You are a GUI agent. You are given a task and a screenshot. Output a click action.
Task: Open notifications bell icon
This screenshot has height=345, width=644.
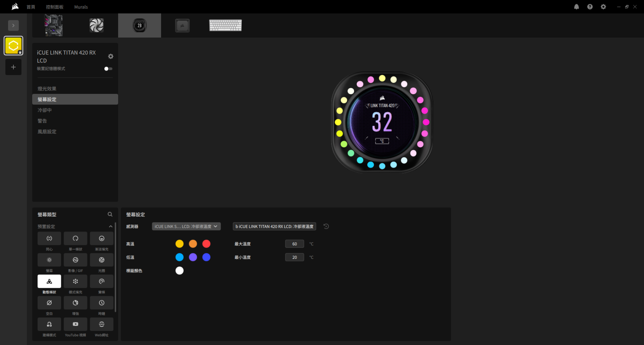pyautogui.click(x=576, y=7)
